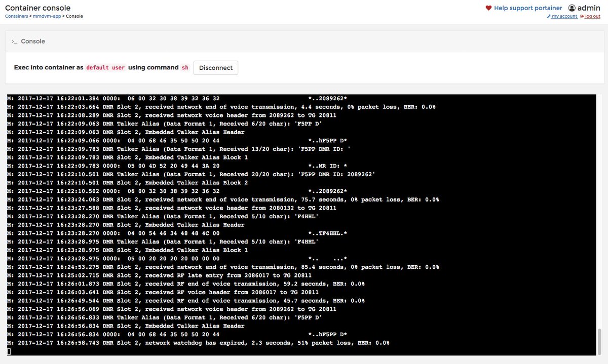Select log line 'voice header from 2080132 to TG 20811'

172,208
